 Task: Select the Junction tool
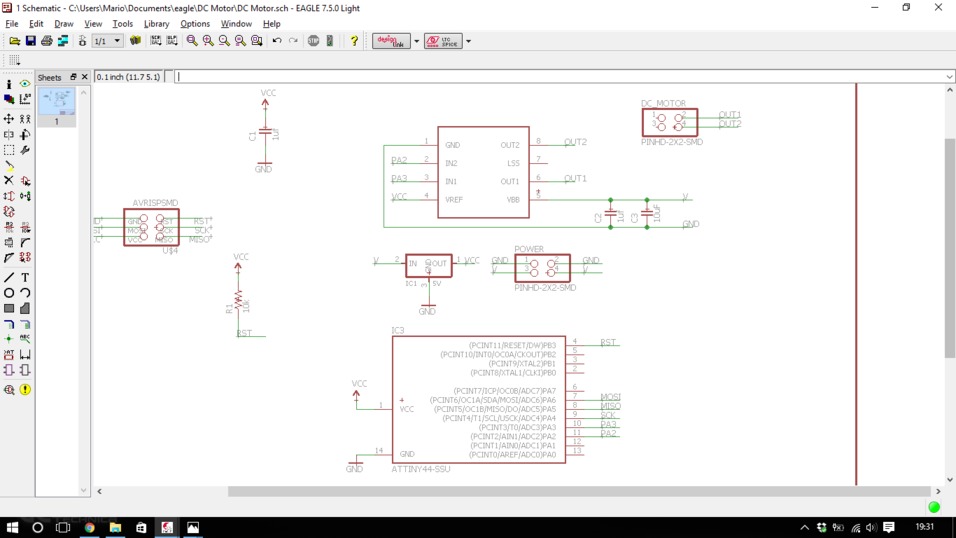[x=9, y=339]
